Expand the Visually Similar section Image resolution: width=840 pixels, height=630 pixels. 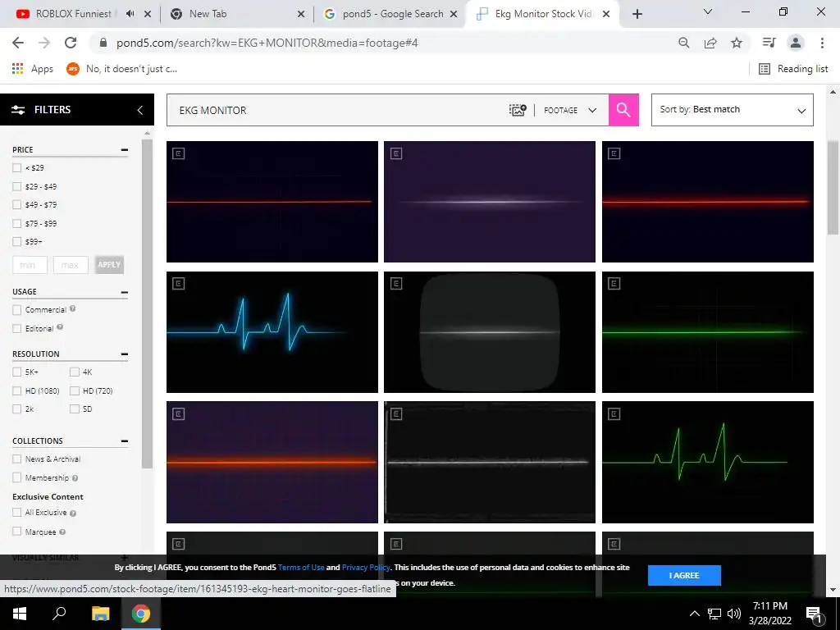coord(125,558)
